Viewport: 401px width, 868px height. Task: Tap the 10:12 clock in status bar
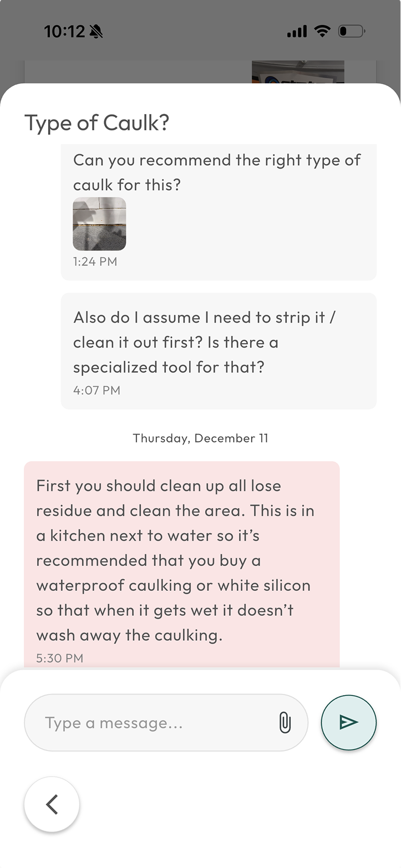[x=64, y=32]
